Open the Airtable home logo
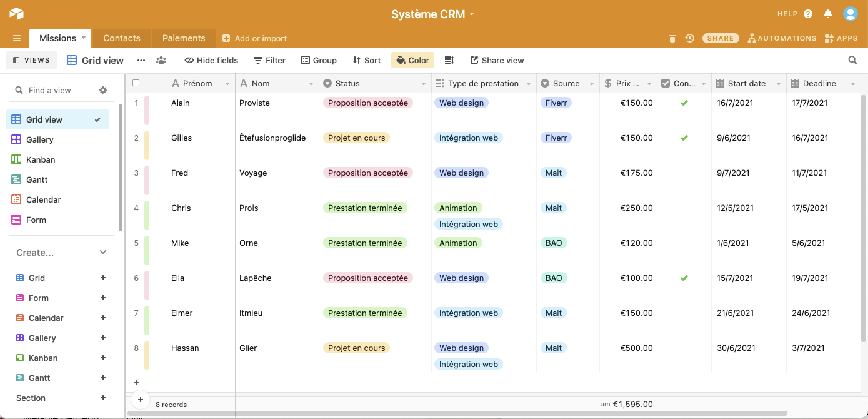The image size is (868, 419). click(x=16, y=14)
